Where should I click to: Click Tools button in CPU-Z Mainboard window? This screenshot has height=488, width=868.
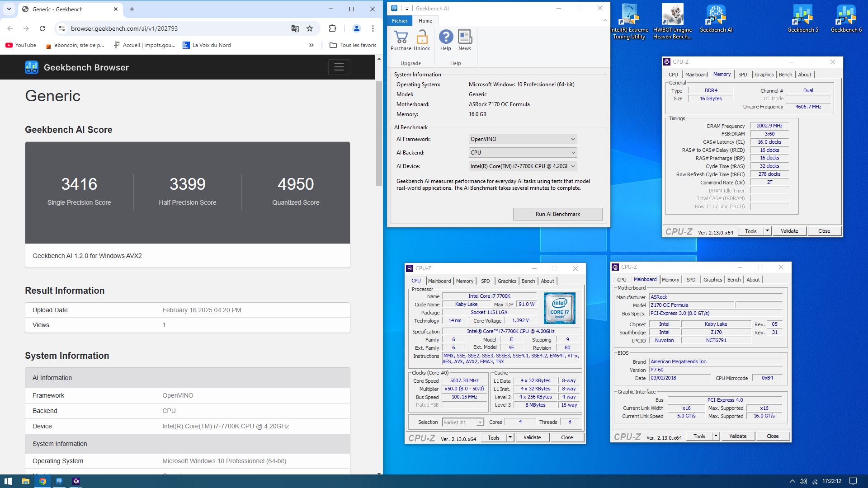point(699,436)
